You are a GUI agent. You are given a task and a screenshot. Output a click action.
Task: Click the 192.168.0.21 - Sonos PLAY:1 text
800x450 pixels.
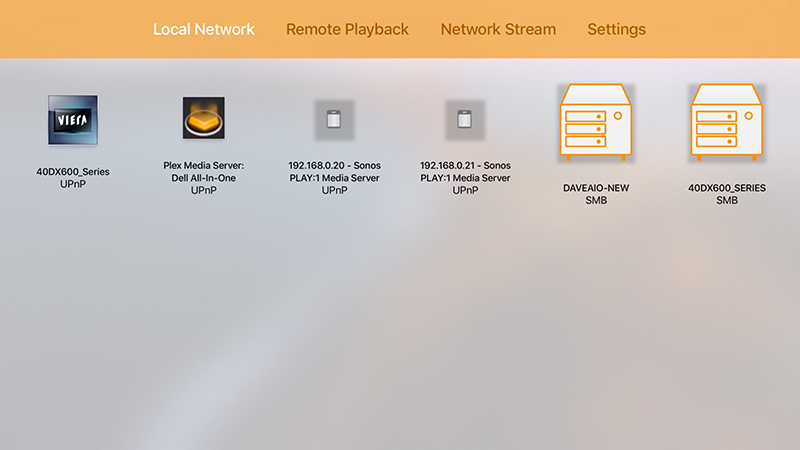[465, 172]
